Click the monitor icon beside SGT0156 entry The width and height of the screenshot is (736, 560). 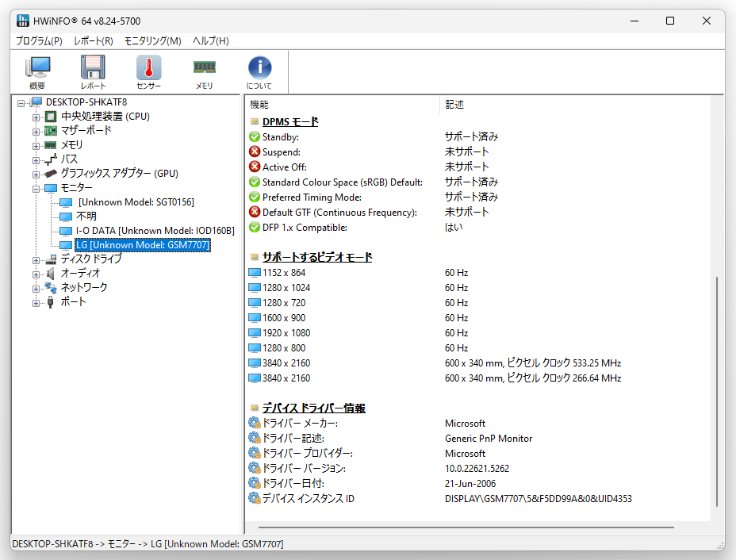[x=66, y=202]
